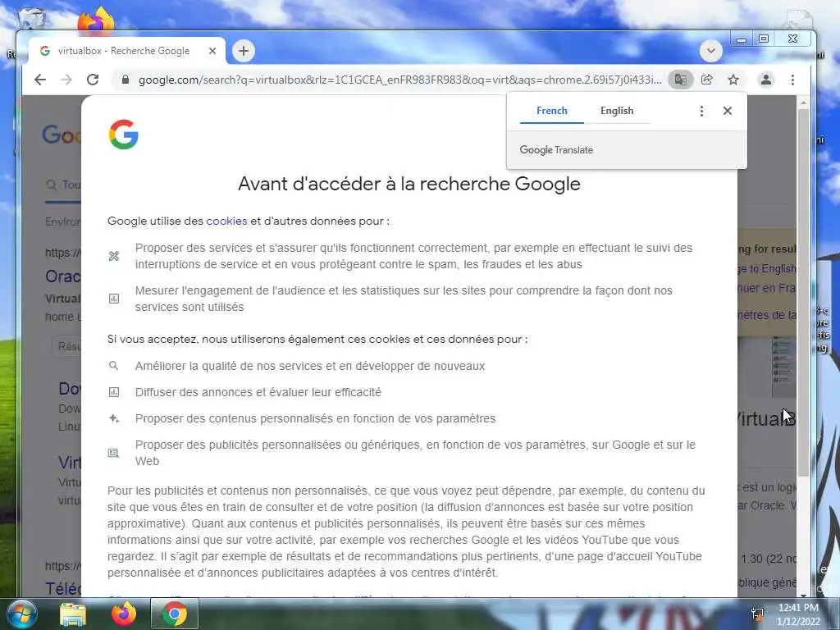The width and height of the screenshot is (840, 630).
Task: Click the taskbar clock showing 12:41 PM
Action: 798,614
